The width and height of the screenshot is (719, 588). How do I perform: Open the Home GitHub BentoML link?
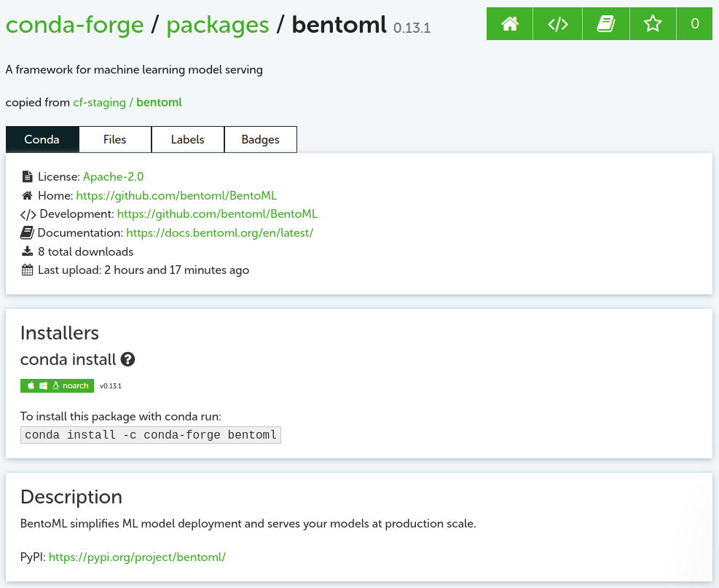176,195
